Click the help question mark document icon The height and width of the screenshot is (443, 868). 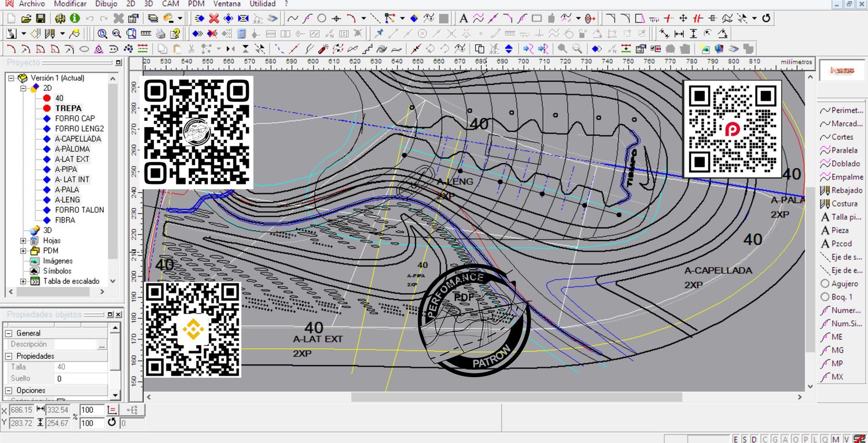pos(175,34)
